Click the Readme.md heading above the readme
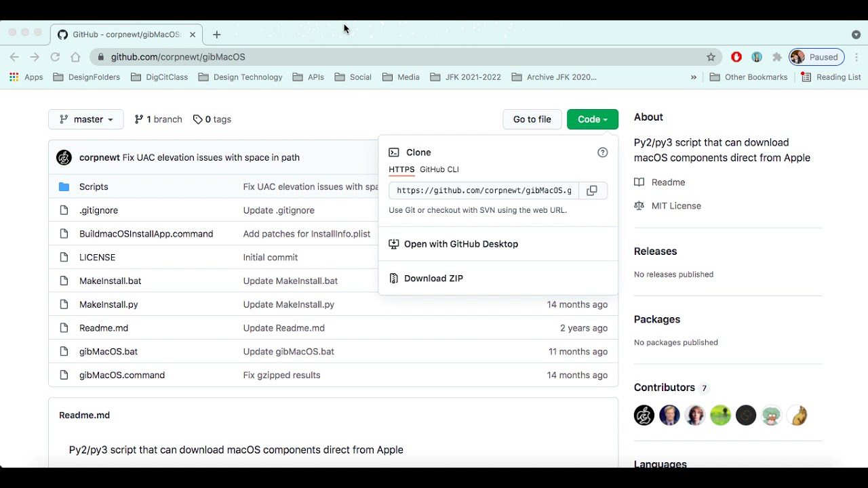 [x=84, y=415]
